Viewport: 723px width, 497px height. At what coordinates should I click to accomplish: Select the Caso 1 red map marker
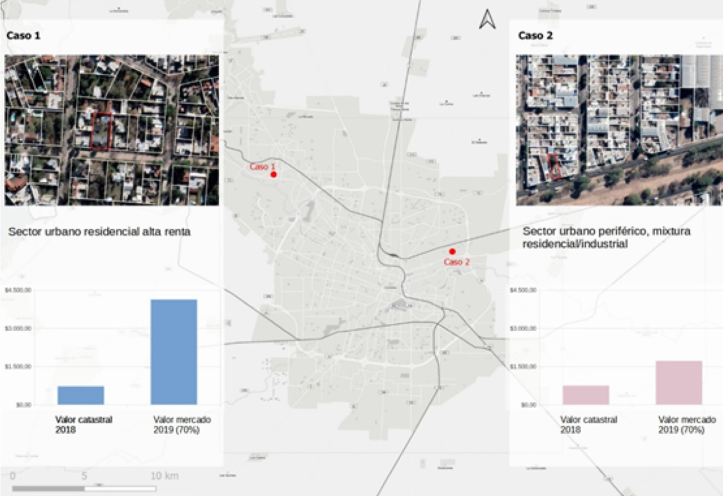coord(274,176)
